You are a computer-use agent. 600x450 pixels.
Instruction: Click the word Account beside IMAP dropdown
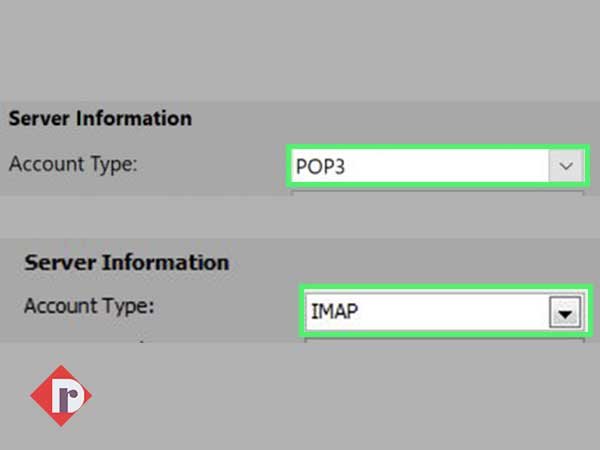[x=61, y=306]
